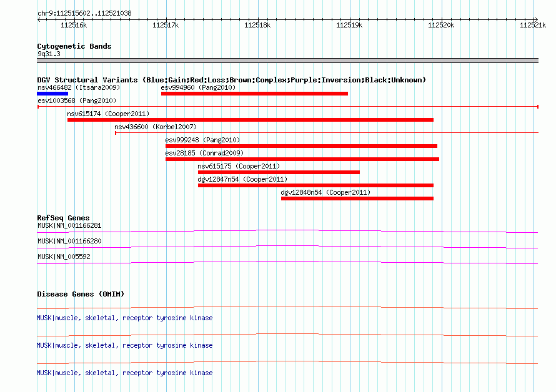This screenshot has width=556, height=392.
Task: Click the 112518k ruler tick label
Action: click(257, 25)
